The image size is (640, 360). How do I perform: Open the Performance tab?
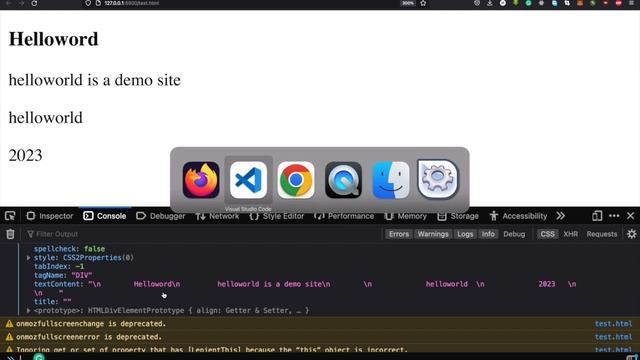tap(344, 216)
